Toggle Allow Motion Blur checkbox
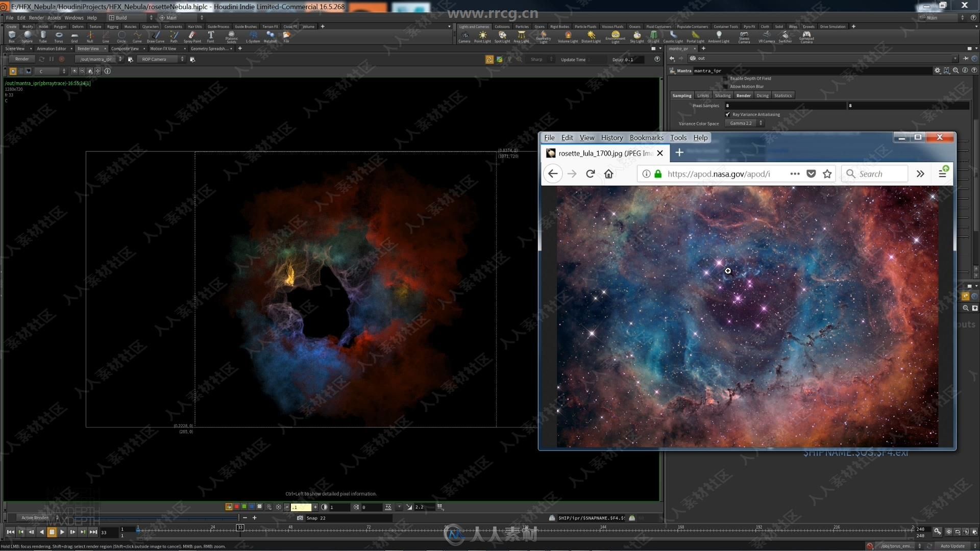This screenshot has width=980, height=551. coord(727,86)
